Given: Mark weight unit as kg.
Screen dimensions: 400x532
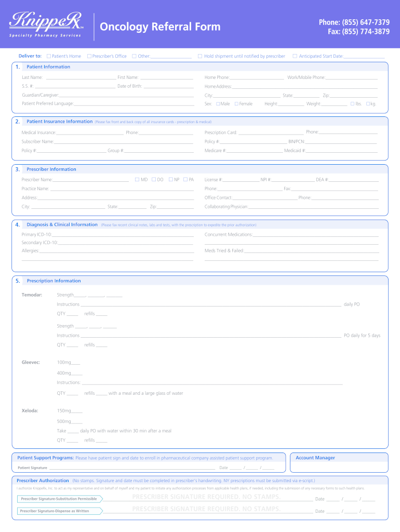Looking at the screenshot, I should (368, 104).
